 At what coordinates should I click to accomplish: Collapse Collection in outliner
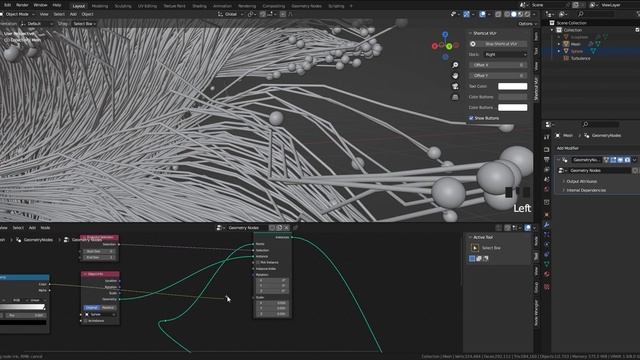point(552,30)
